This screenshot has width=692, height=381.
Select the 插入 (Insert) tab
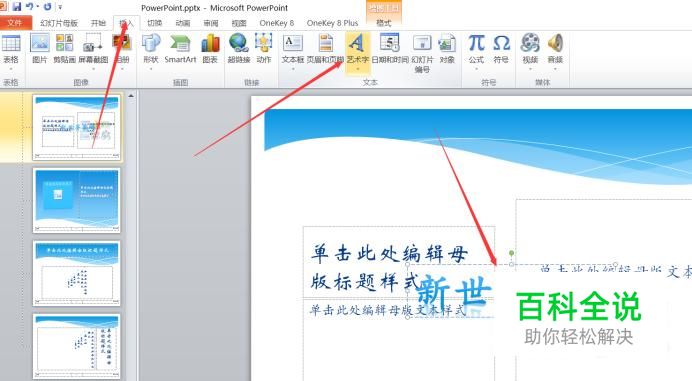(x=126, y=23)
